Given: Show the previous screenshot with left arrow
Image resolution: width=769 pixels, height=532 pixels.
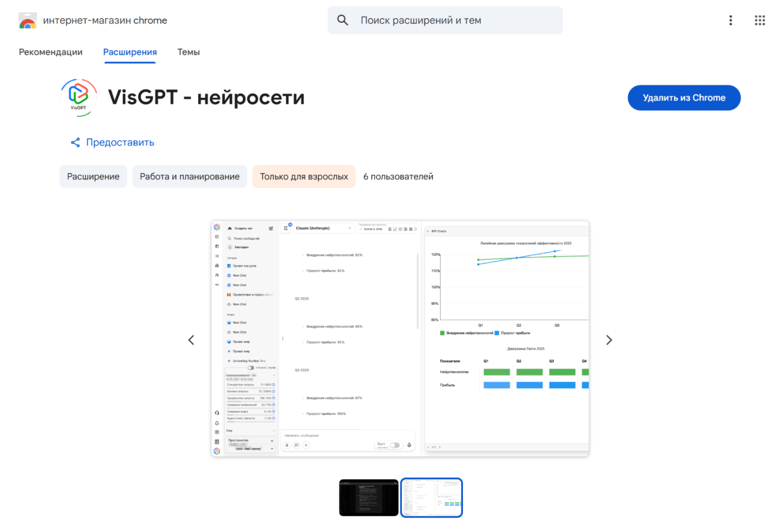Looking at the screenshot, I should pos(191,340).
